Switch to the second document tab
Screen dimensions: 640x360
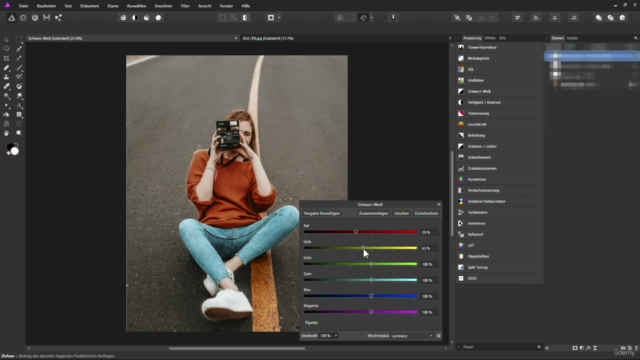268,38
